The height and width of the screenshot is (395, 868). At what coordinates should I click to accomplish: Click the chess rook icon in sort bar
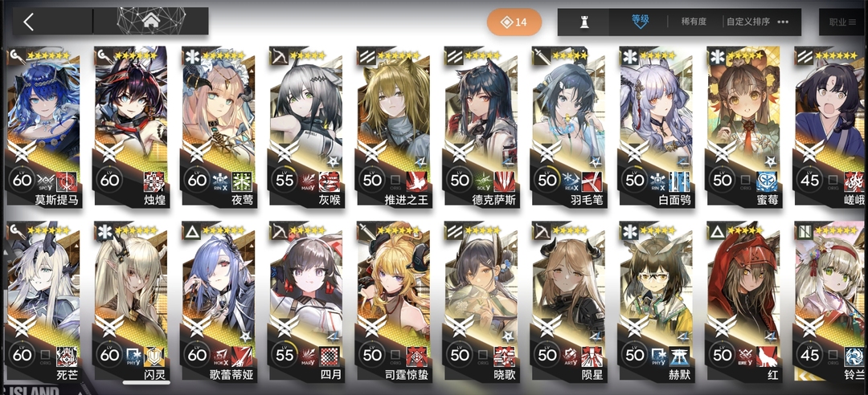click(583, 22)
